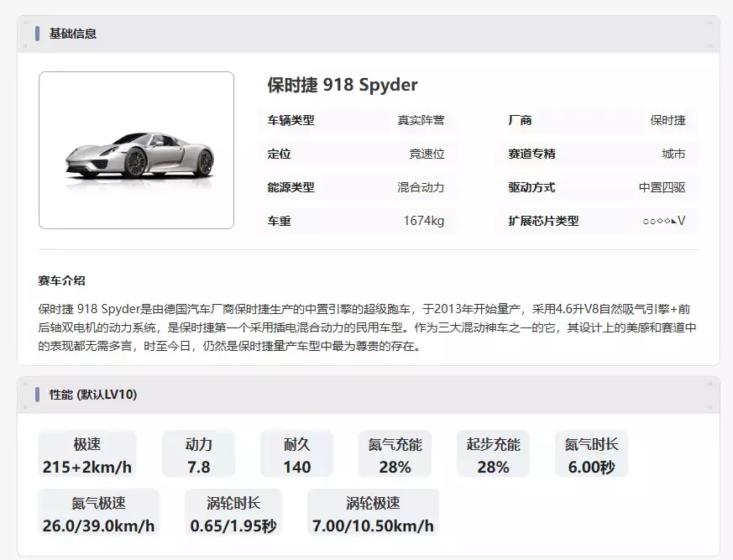Click the 7.00/10.50km/h turbo speed value
Viewport: 733px width, 560px height.
click(373, 526)
